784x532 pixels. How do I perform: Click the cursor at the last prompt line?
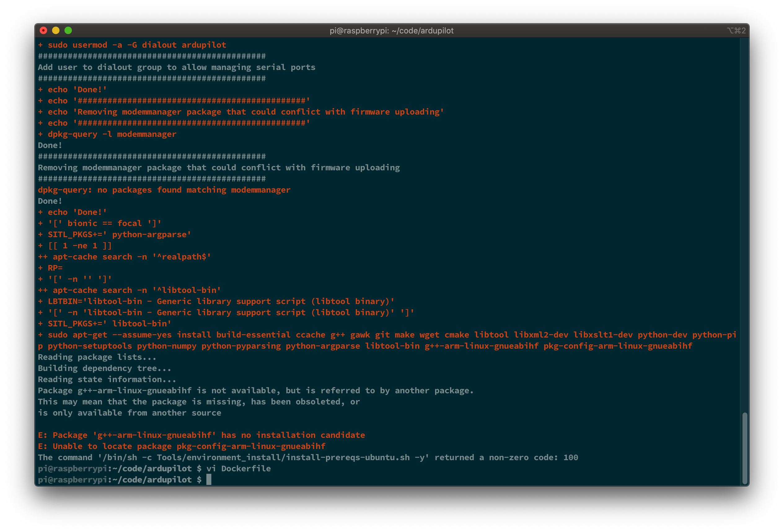point(209,479)
